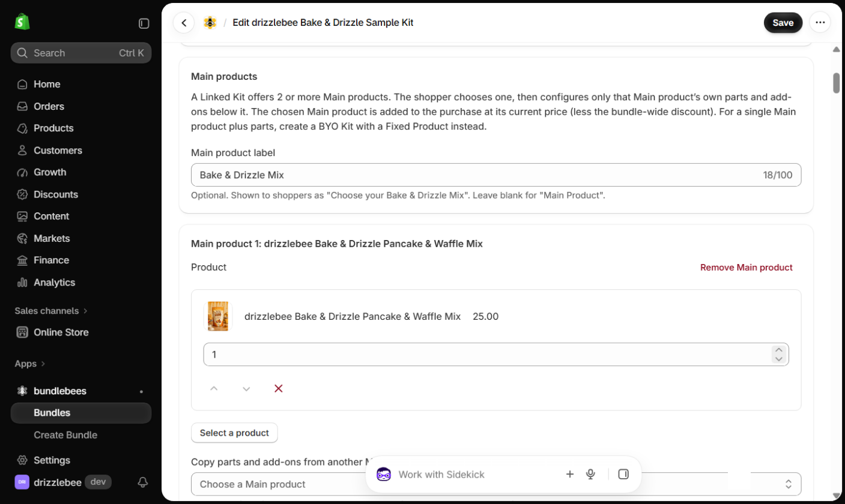
Task: Click the Growth gauge icon
Action: (22, 172)
